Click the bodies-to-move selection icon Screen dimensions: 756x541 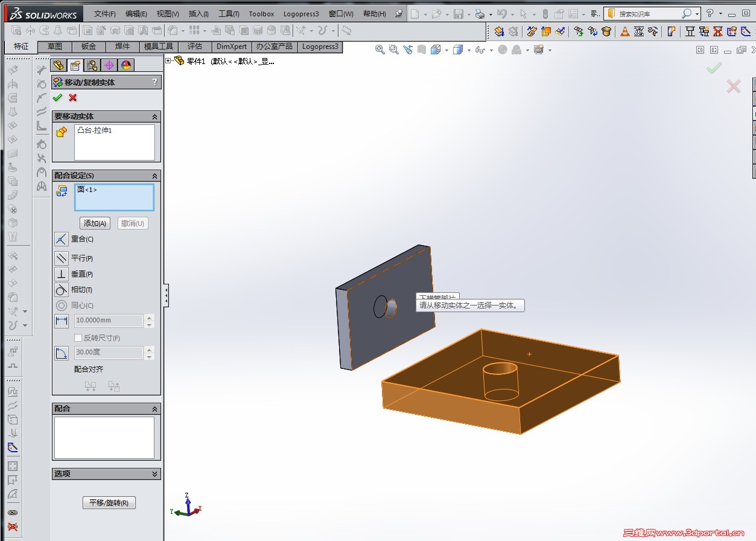click(x=61, y=132)
